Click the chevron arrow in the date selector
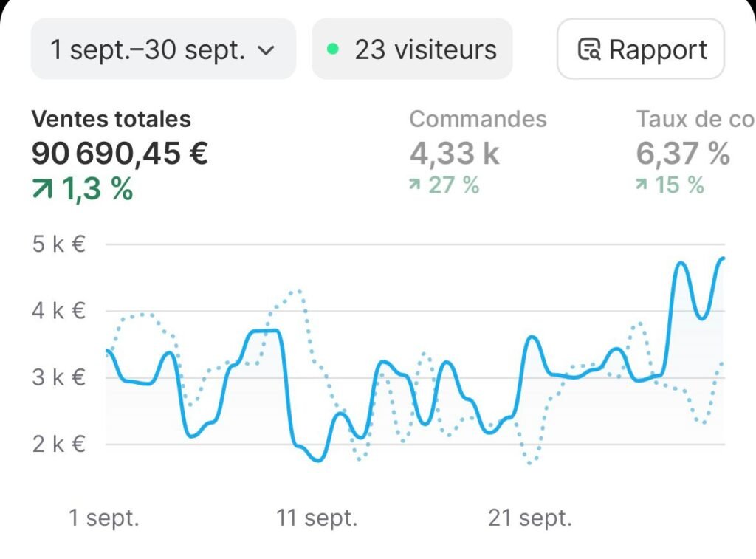The image size is (756, 559). click(266, 51)
